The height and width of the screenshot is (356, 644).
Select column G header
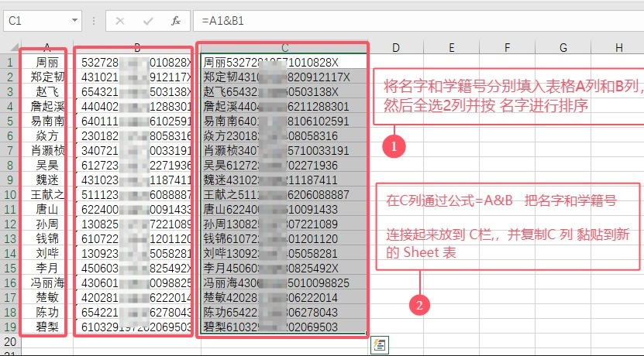(x=563, y=47)
